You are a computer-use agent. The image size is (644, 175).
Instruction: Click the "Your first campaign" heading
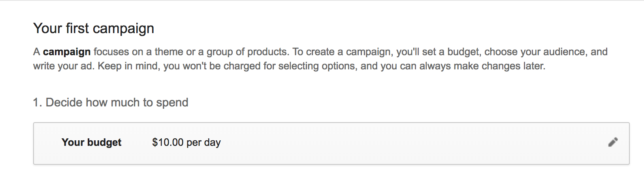(94, 28)
